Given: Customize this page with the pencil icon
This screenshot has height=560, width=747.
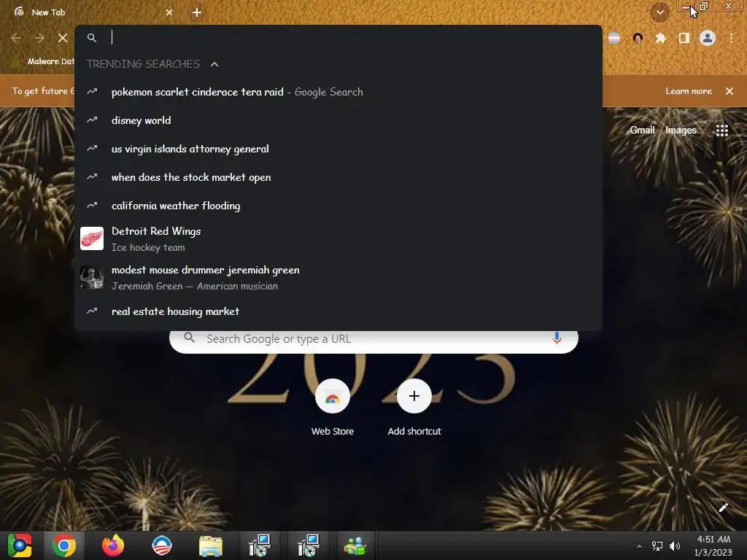Looking at the screenshot, I should [723, 507].
